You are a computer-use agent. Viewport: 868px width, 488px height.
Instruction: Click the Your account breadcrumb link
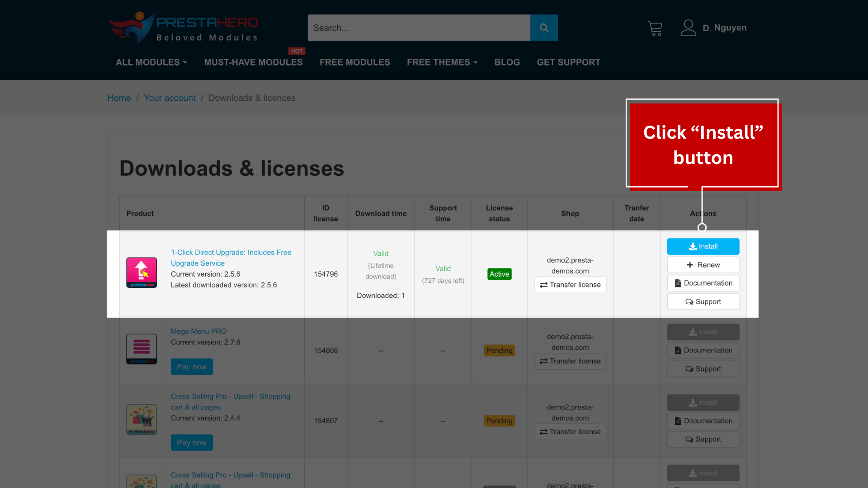click(x=170, y=98)
